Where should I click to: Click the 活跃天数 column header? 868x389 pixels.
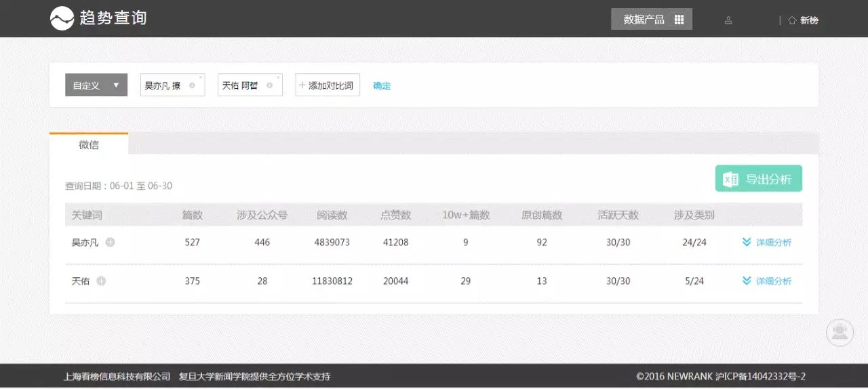[618, 215]
